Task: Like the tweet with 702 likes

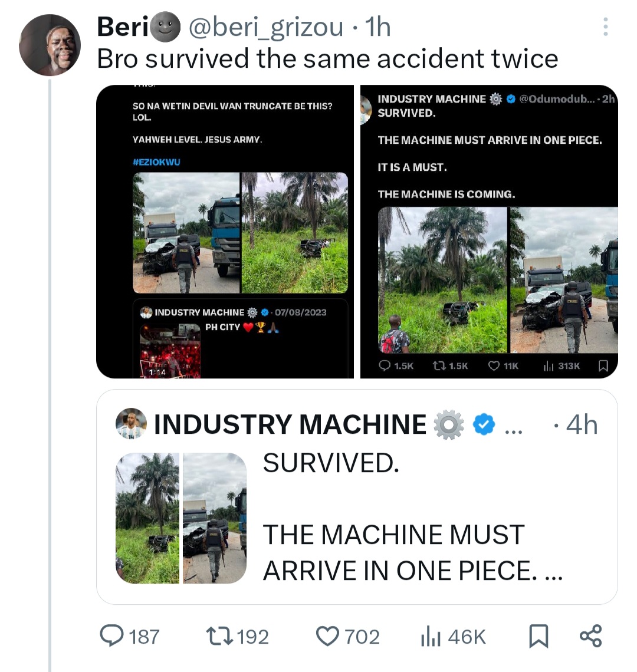Action: (x=328, y=636)
